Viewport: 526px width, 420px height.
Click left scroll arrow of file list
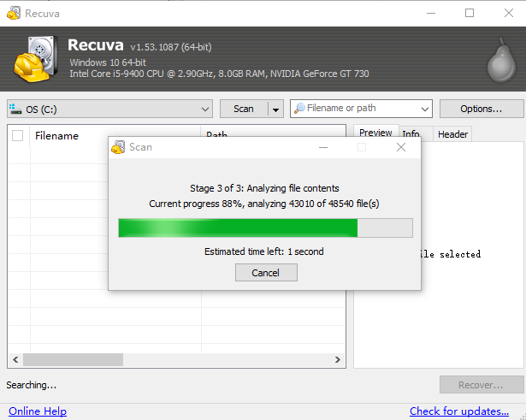[15, 360]
